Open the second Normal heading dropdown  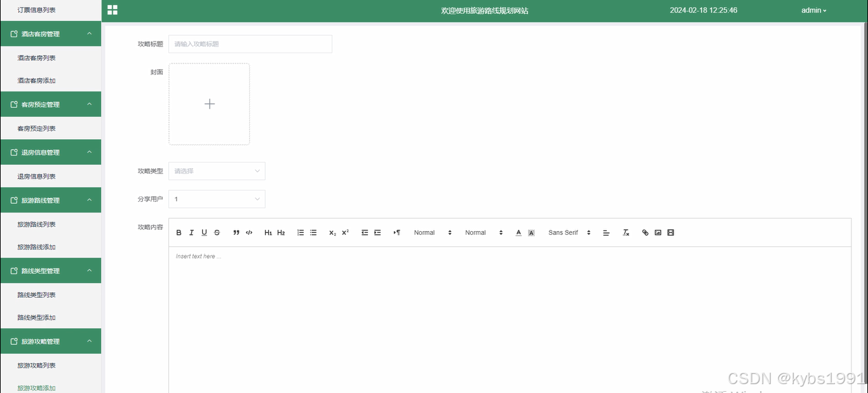click(484, 232)
